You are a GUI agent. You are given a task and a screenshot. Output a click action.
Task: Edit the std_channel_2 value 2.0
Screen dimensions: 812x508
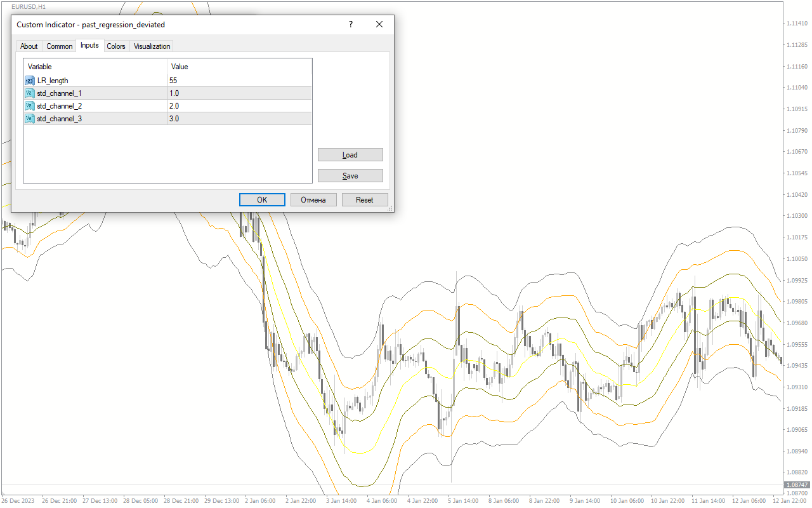[239, 105]
